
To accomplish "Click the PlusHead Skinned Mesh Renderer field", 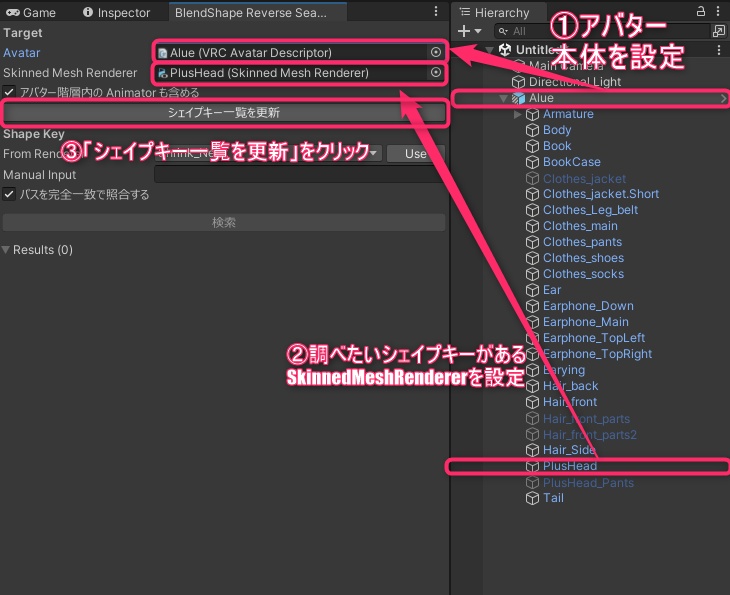I will point(292,72).
